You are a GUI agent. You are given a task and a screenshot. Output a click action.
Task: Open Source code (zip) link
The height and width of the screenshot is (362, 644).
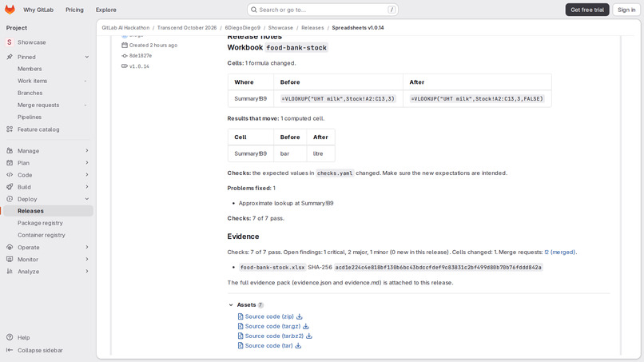pos(269,316)
